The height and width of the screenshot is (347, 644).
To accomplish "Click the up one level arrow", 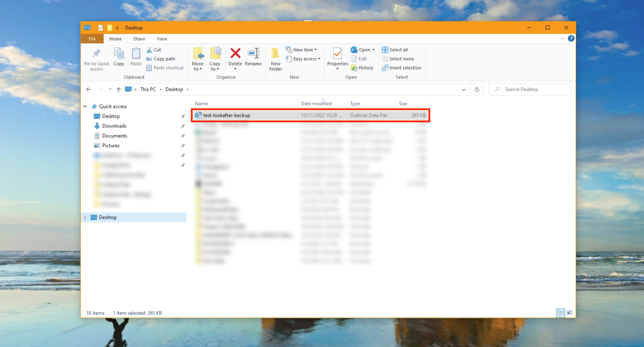I will point(118,90).
